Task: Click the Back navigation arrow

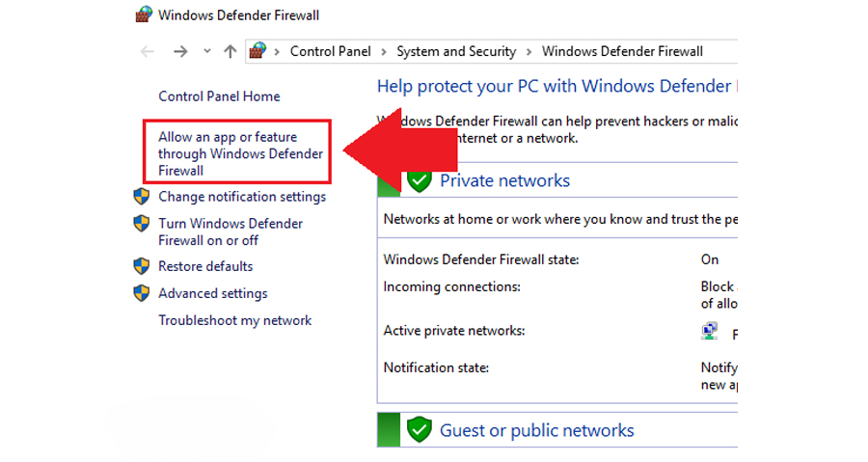Action: (148, 51)
